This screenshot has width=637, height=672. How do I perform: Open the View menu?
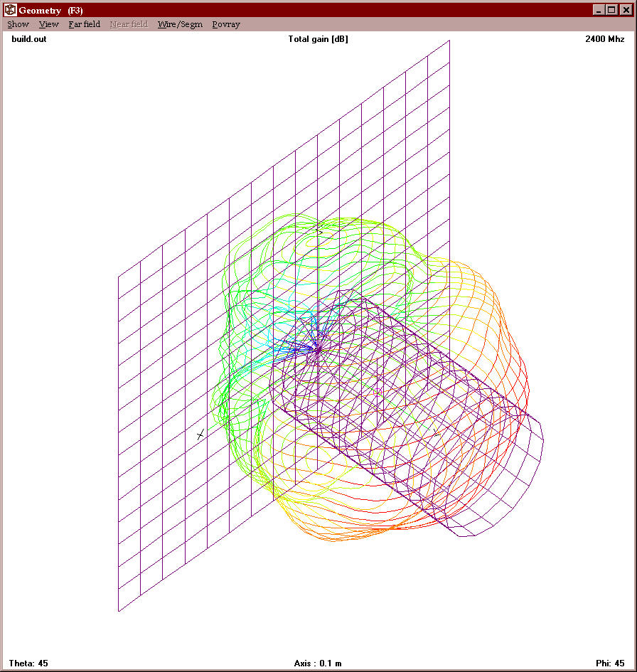(49, 24)
